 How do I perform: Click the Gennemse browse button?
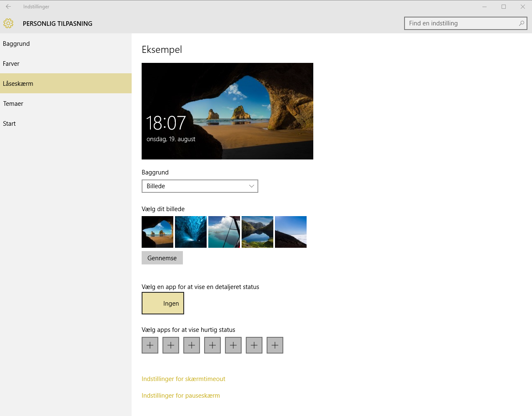pos(162,258)
